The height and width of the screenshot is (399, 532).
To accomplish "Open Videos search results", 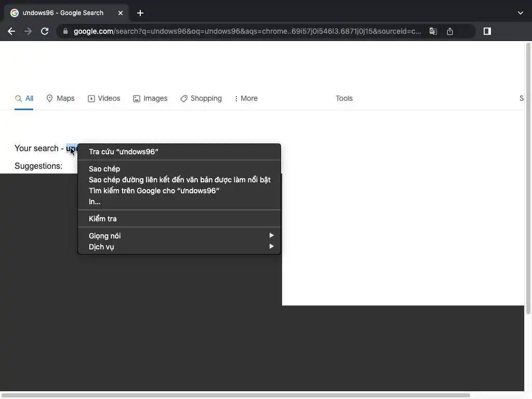I will [x=104, y=98].
